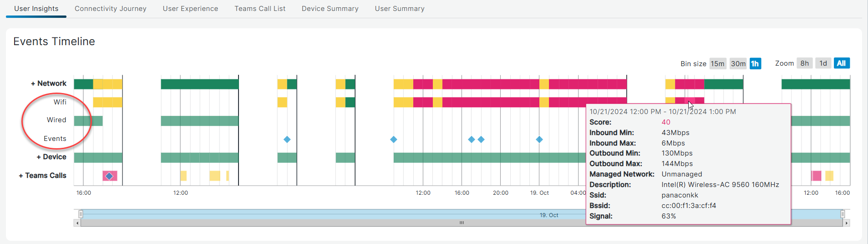The height and width of the screenshot is (244, 868).
Task: Select the 30m bin size
Action: click(738, 64)
